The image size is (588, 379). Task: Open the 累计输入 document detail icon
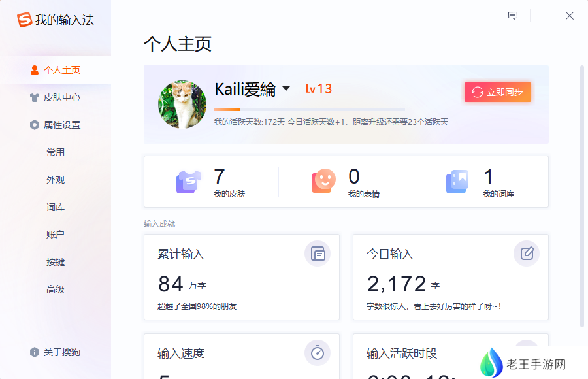point(318,254)
